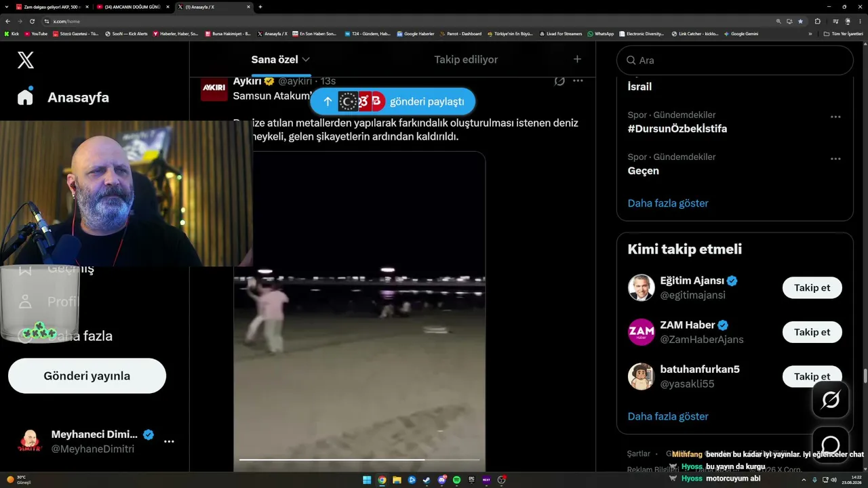Click the video progress bar
The image size is (868, 488).
359,460
